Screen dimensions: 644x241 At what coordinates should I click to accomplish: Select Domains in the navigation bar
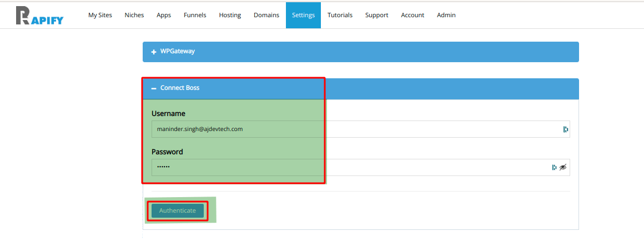266,15
